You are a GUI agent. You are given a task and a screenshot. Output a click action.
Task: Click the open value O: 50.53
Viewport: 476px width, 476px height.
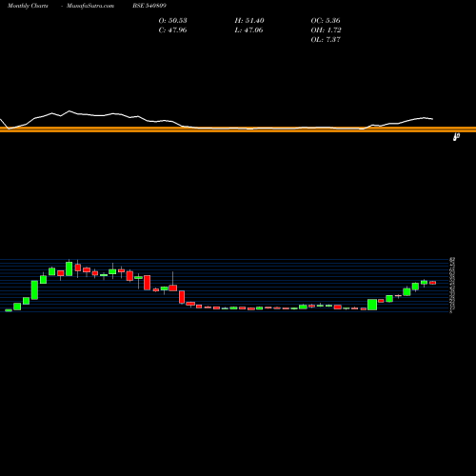[172, 20]
